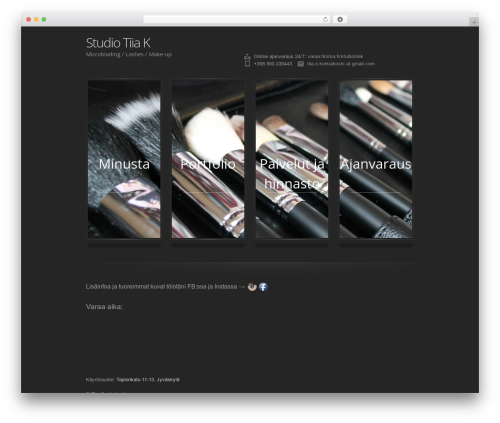Image resolution: width=500 pixels, height=423 pixels.
Task: Open the Ajanvaraus tile
Action: [376, 159]
